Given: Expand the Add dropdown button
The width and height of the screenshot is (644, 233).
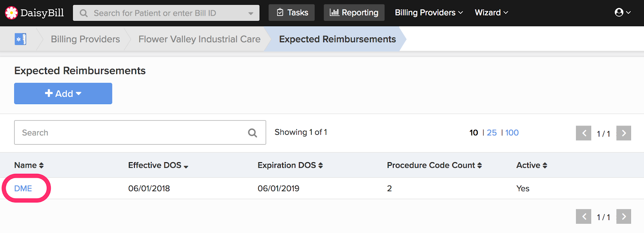Looking at the screenshot, I should click(x=63, y=93).
